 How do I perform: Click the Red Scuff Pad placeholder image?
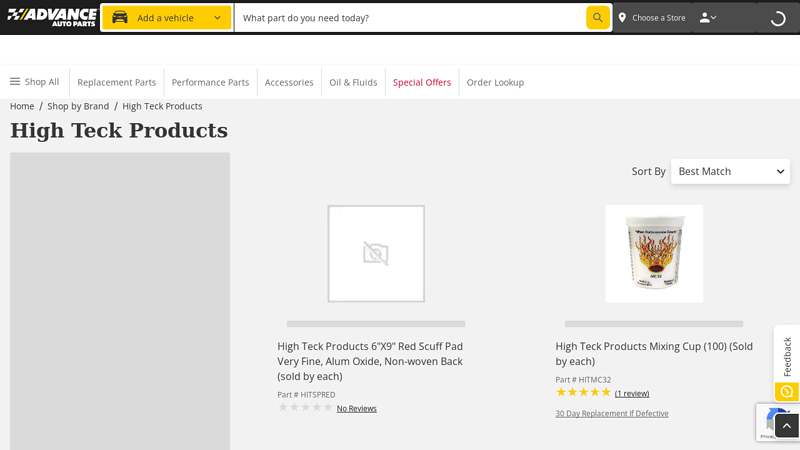pyautogui.click(x=376, y=254)
